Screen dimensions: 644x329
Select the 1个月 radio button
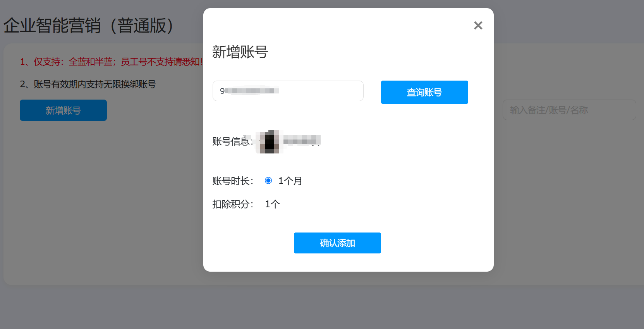point(268,181)
